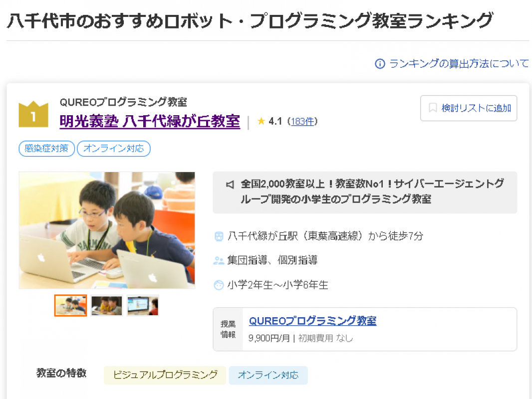Open the 183件 reviews link

[x=302, y=121]
